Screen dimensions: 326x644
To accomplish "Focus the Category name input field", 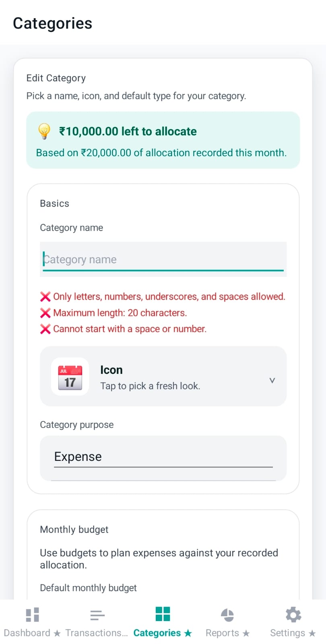I will pyautogui.click(x=163, y=259).
